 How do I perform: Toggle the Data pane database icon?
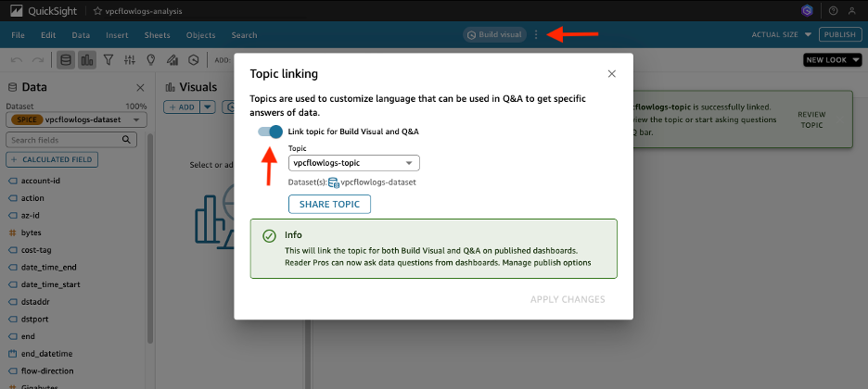[x=66, y=59]
